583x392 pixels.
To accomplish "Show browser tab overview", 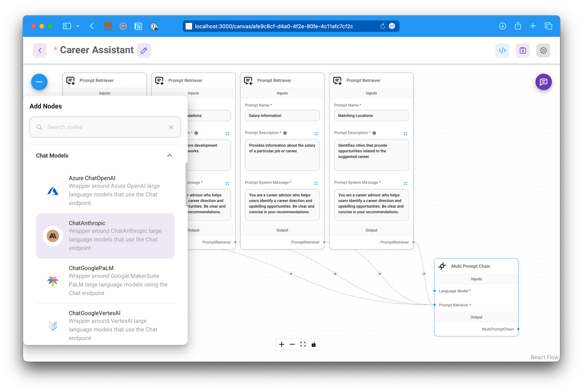I will pos(548,26).
